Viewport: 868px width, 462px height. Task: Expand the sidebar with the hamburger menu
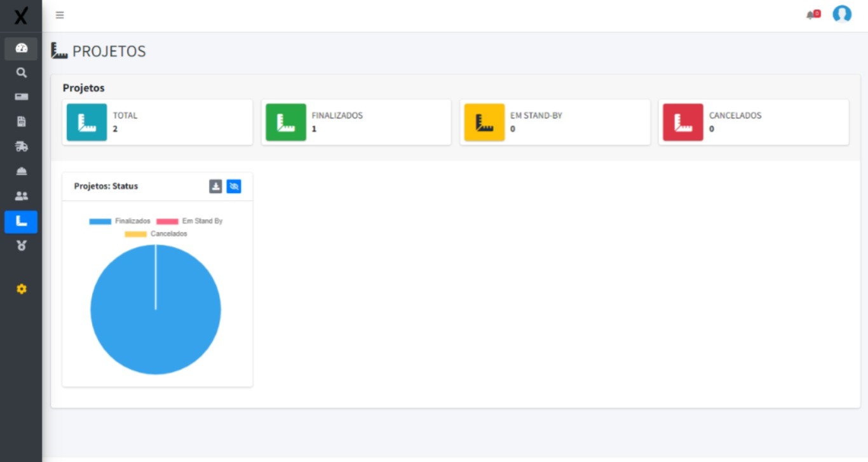(60, 15)
